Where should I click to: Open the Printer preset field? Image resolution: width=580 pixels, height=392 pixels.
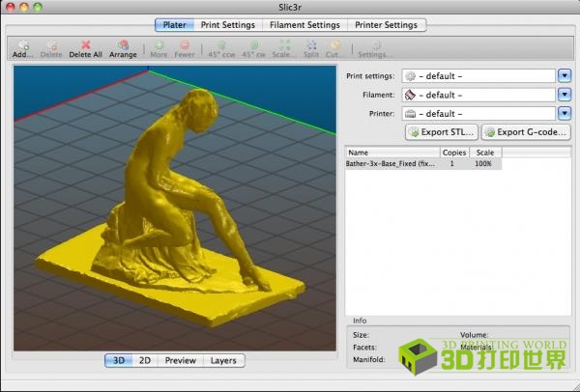[478, 113]
